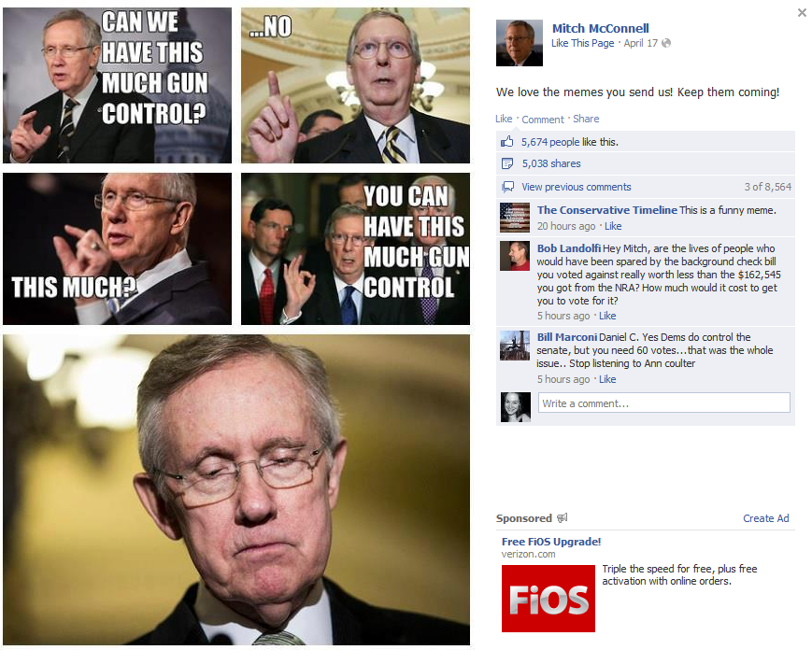Click the speech bubble icon for previous comments
This screenshot has width=812, height=650.
(x=508, y=186)
